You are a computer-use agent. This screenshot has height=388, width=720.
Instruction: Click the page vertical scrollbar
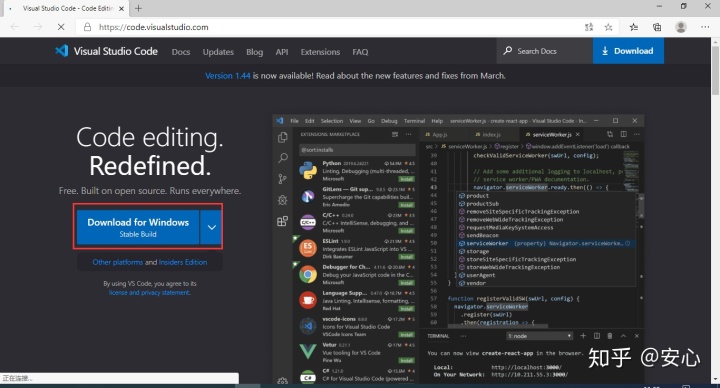(715, 211)
